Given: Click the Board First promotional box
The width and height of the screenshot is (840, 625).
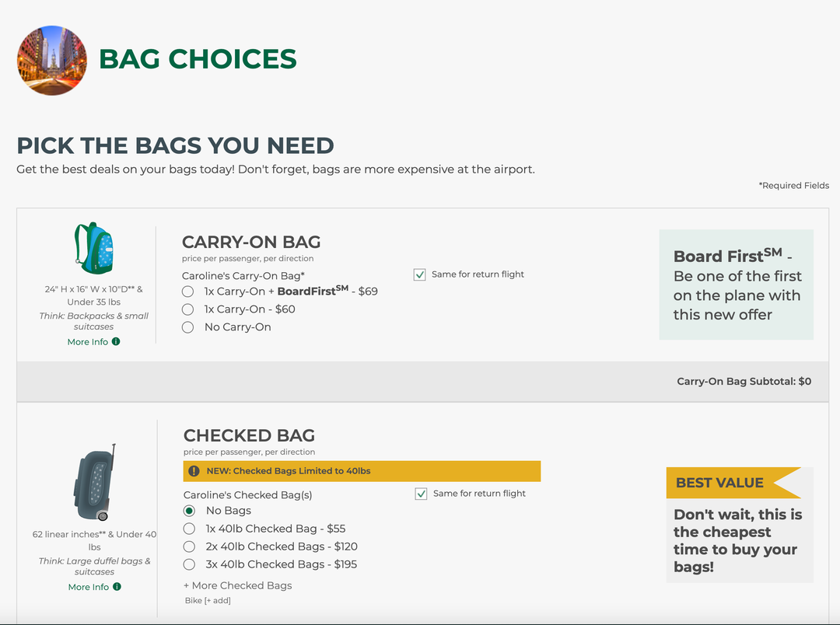Looking at the screenshot, I should [736, 285].
